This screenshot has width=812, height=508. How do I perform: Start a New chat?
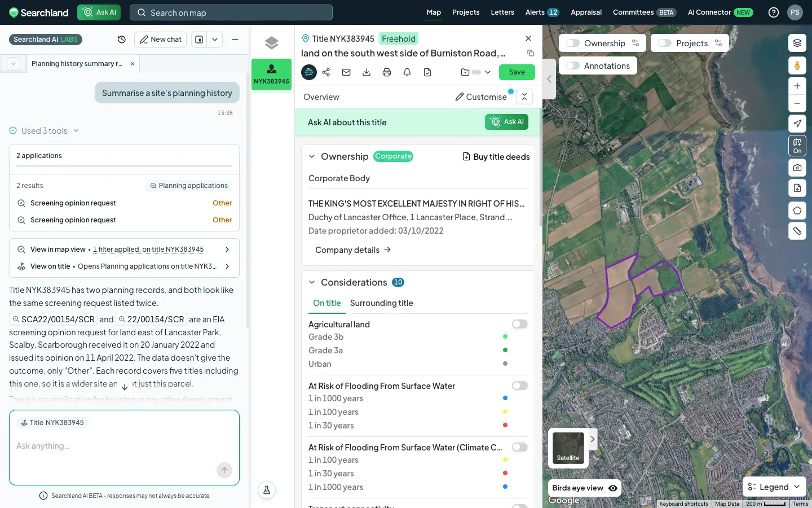pyautogui.click(x=160, y=40)
